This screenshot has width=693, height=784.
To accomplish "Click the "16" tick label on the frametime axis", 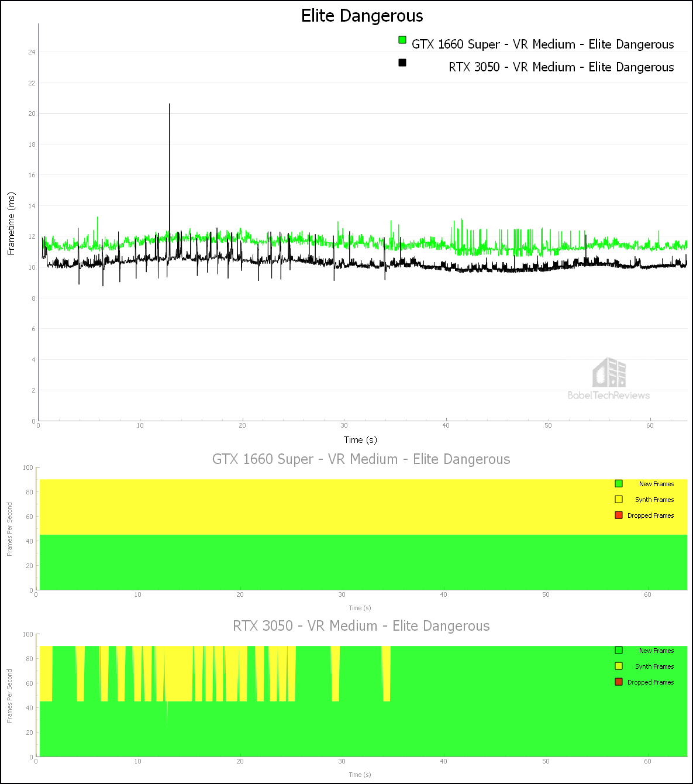I will click(x=32, y=175).
